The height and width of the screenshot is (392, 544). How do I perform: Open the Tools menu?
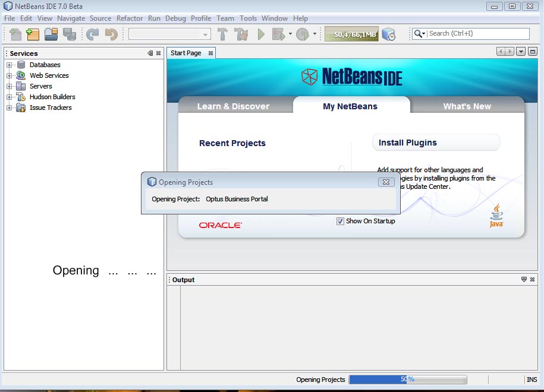pyautogui.click(x=248, y=18)
